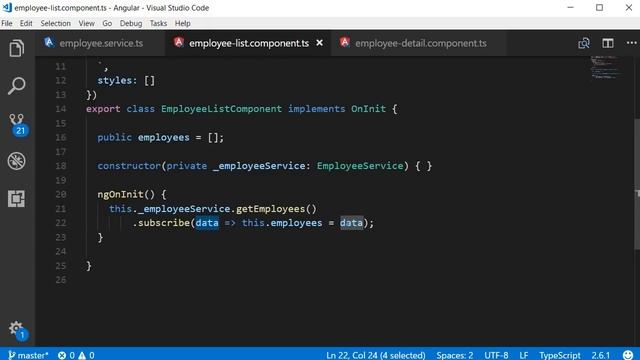Screen dimensions: 640x360
Task: Open the editor More Actions ellipsis
Action: [x=631, y=43]
